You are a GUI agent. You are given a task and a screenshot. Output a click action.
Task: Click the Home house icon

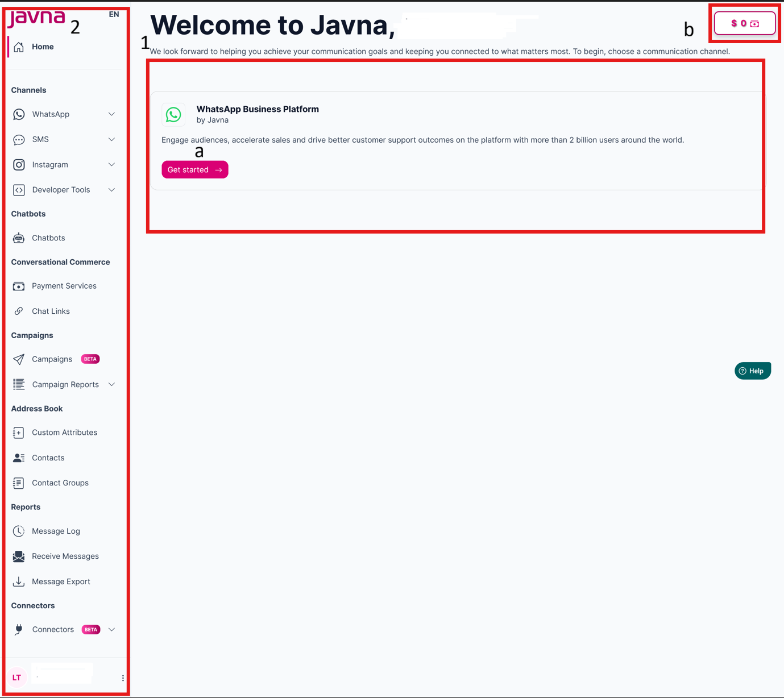point(19,47)
